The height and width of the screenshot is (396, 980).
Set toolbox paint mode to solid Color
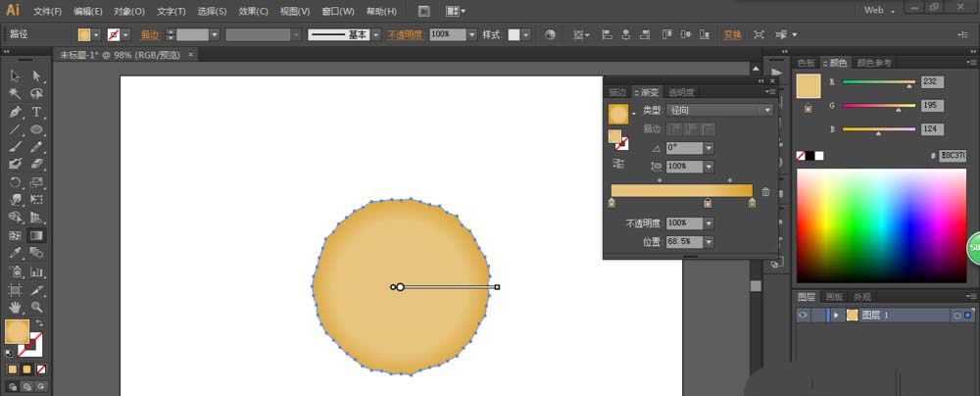(x=13, y=370)
